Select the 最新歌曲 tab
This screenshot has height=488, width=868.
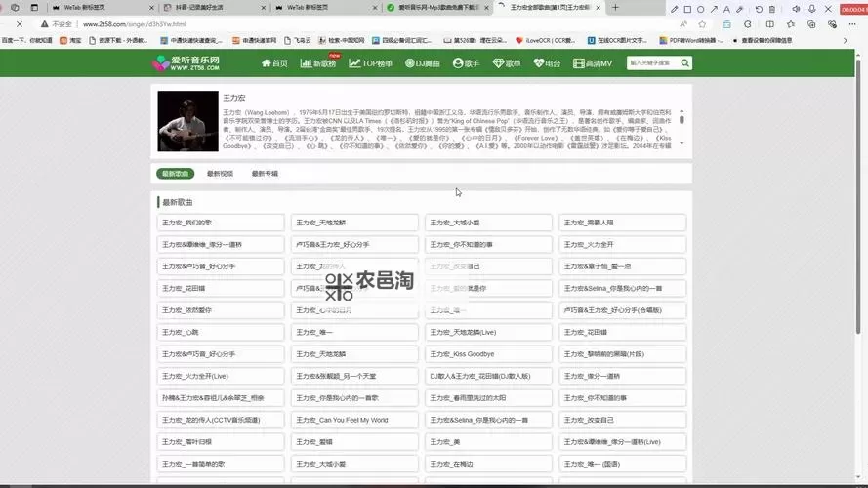coord(176,174)
